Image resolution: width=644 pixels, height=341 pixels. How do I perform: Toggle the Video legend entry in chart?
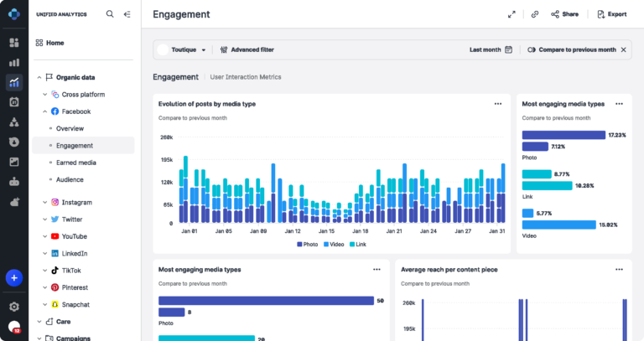[x=334, y=244]
